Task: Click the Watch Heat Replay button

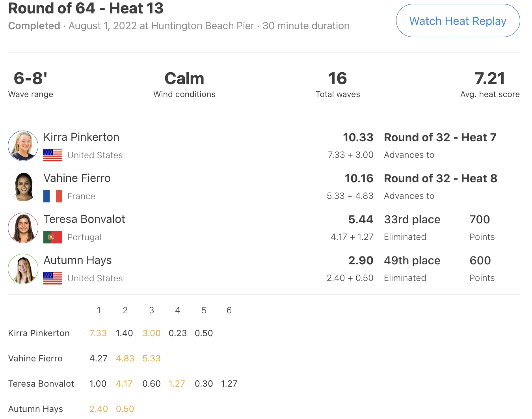Action: (x=458, y=21)
